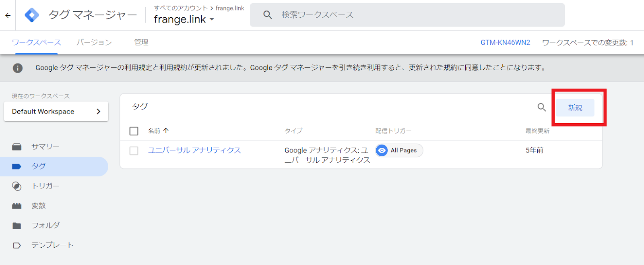Click the 変数 sidebar icon
This screenshot has width=644, height=265.
coord(17,206)
